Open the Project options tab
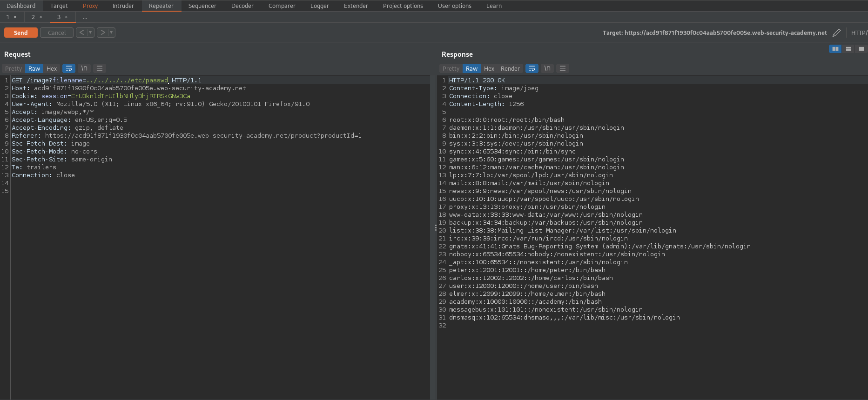The image size is (868, 400). pos(403,6)
